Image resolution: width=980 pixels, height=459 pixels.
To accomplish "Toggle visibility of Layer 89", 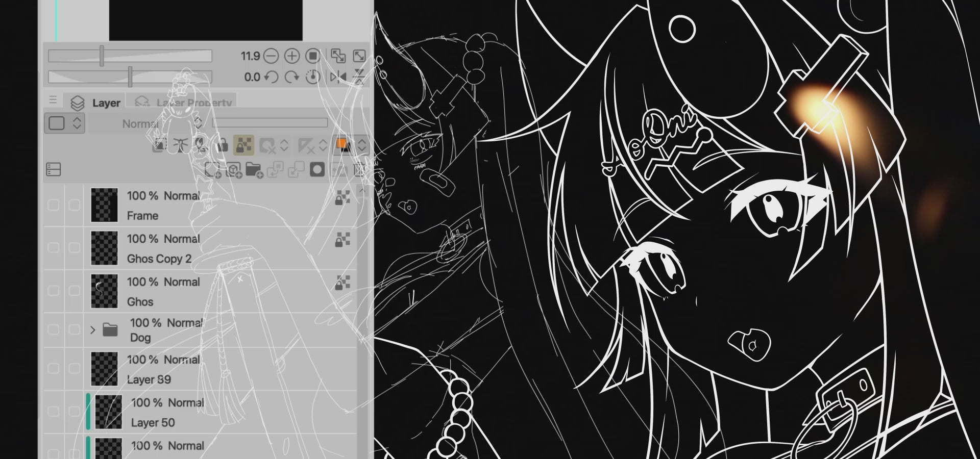I will point(53,369).
